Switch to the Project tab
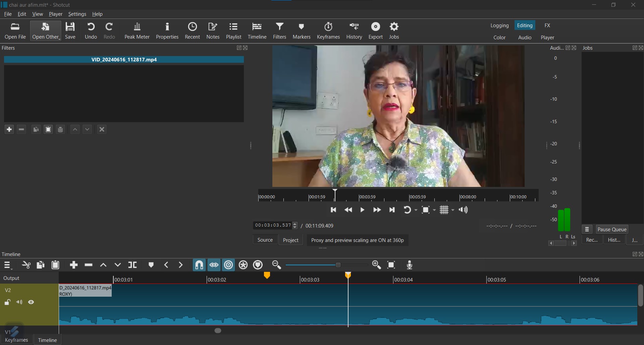Screen dimensions: 644x345 [290, 240]
